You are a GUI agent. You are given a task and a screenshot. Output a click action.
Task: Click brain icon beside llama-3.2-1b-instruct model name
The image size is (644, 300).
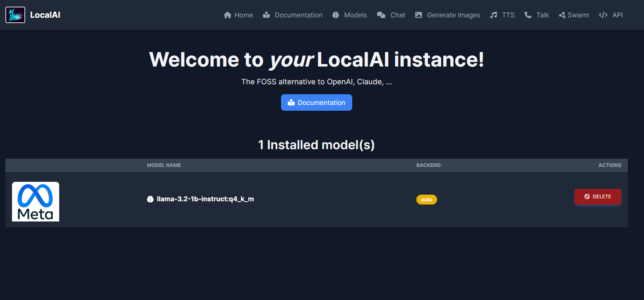pos(150,199)
